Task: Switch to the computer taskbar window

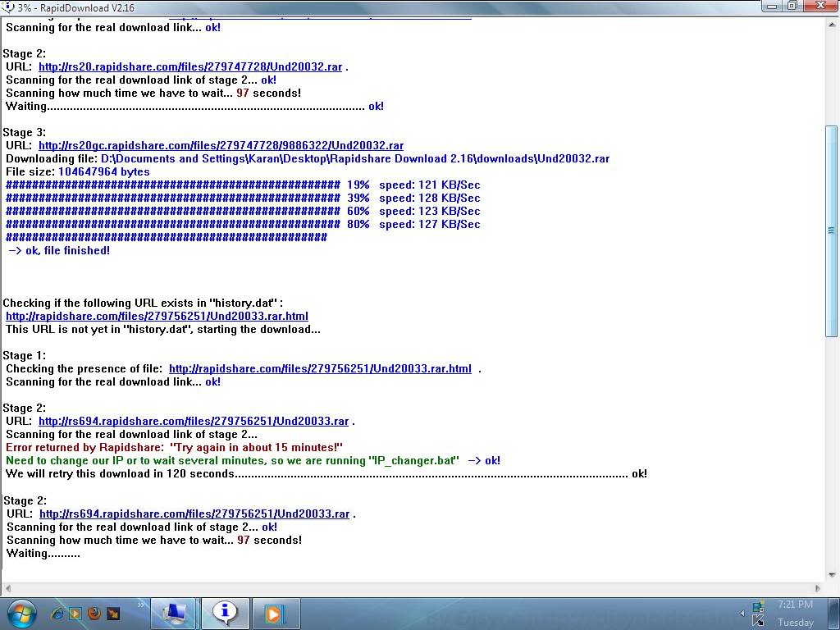Action: click(x=174, y=614)
